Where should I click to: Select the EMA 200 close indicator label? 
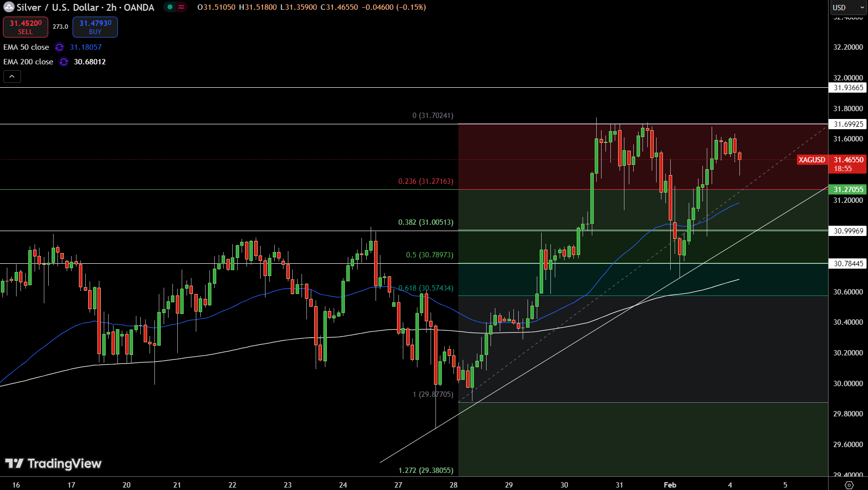coord(28,62)
